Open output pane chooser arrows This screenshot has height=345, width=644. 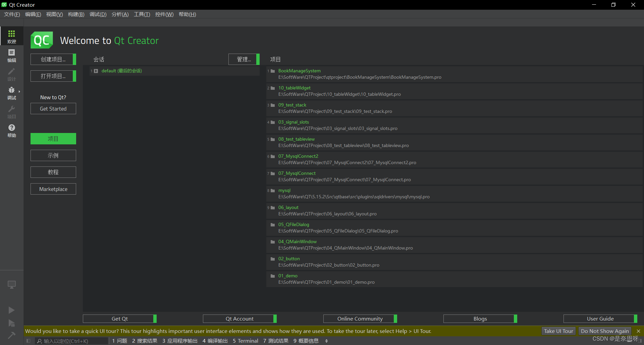326,341
